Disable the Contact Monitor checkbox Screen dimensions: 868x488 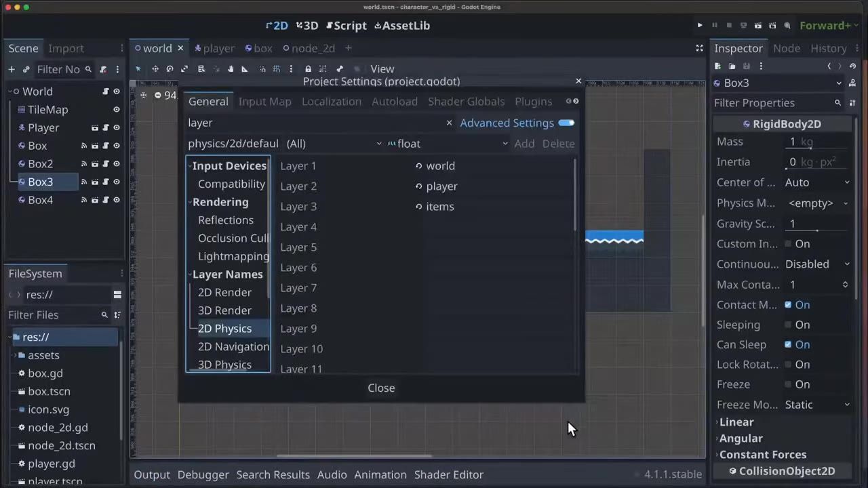pos(788,305)
